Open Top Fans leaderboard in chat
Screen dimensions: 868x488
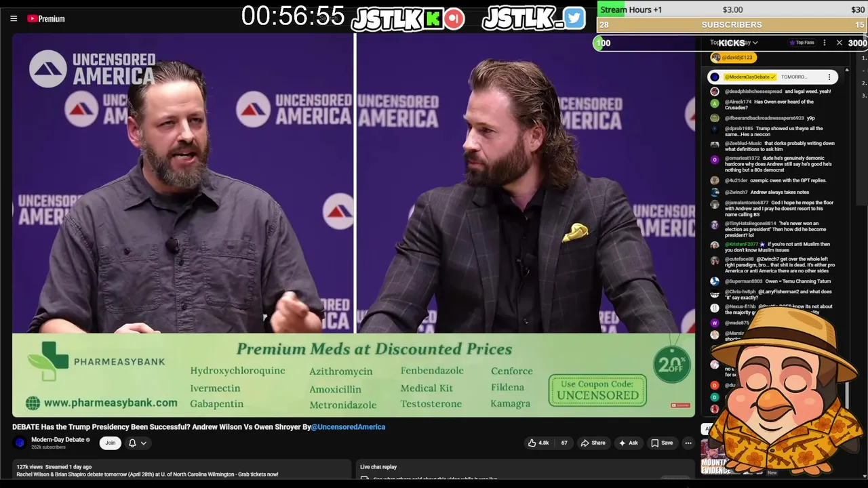point(802,43)
